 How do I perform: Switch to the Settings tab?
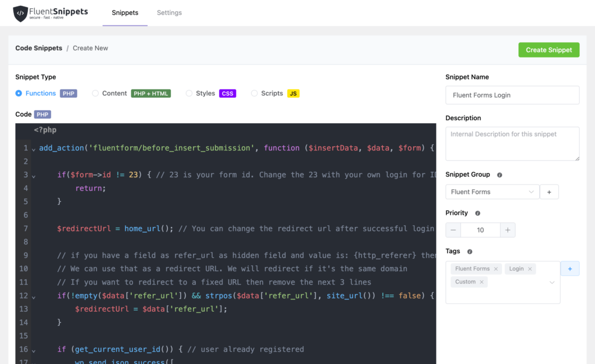click(x=169, y=12)
